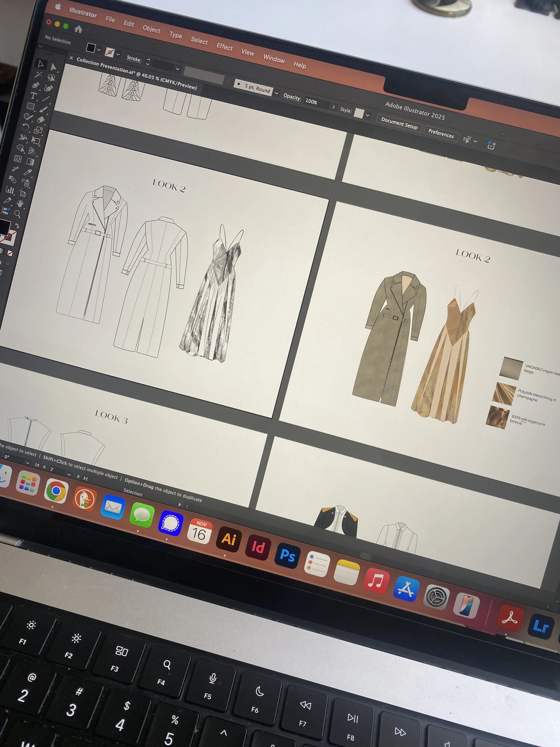The image size is (560, 747).
Task: Select the Line Segment tool
Action: (46, 99)
